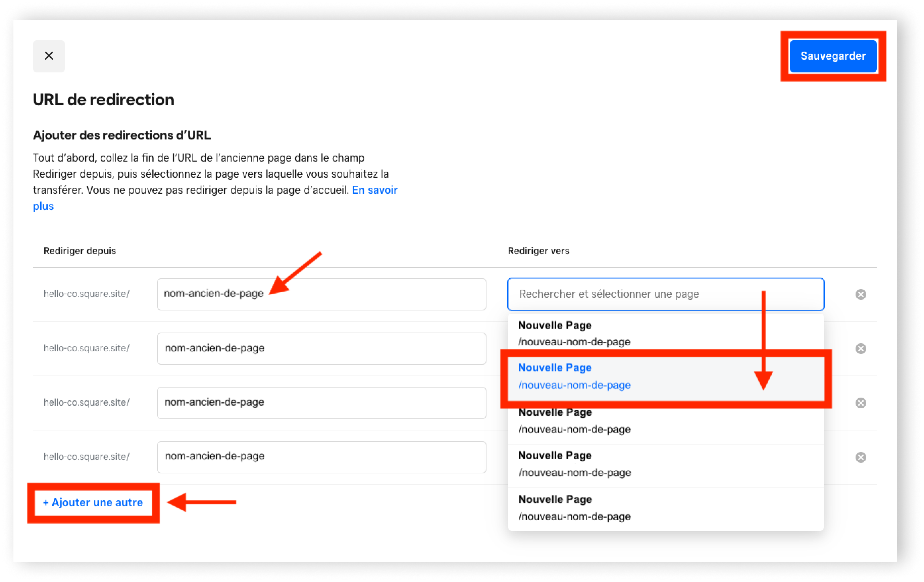
Task: Click the fourth row's nom-ancien-de-page input
Action: pos(321,457)
